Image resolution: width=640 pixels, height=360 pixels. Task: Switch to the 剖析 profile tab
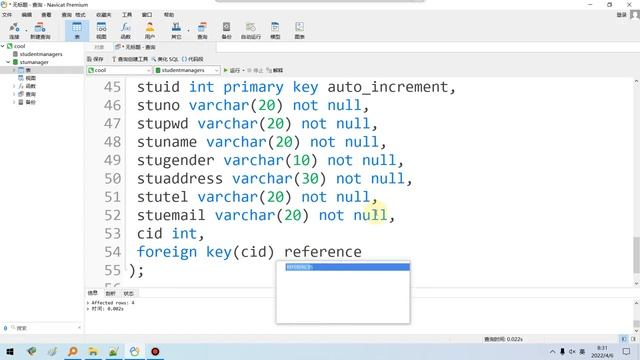[x=110, y=293]
